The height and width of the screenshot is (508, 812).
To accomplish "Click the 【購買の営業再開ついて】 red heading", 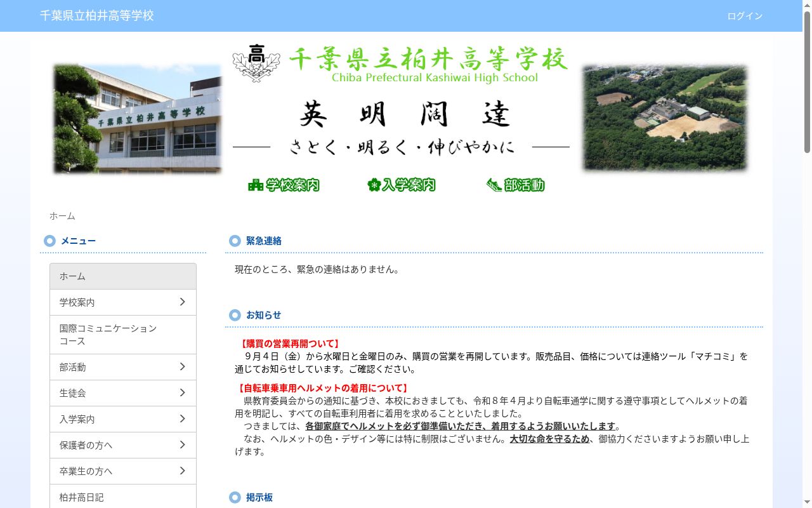I will click(289, 344).
